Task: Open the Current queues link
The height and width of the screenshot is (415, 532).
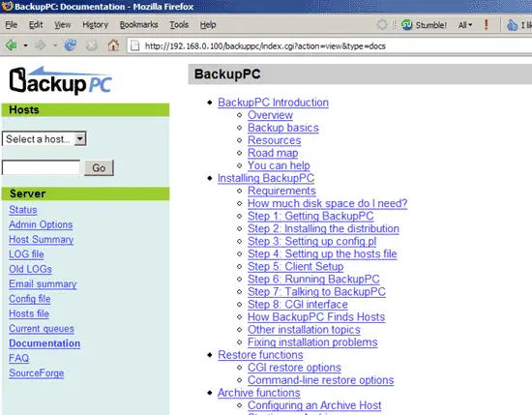Action: pyautogui.click(x=42, y=329)
